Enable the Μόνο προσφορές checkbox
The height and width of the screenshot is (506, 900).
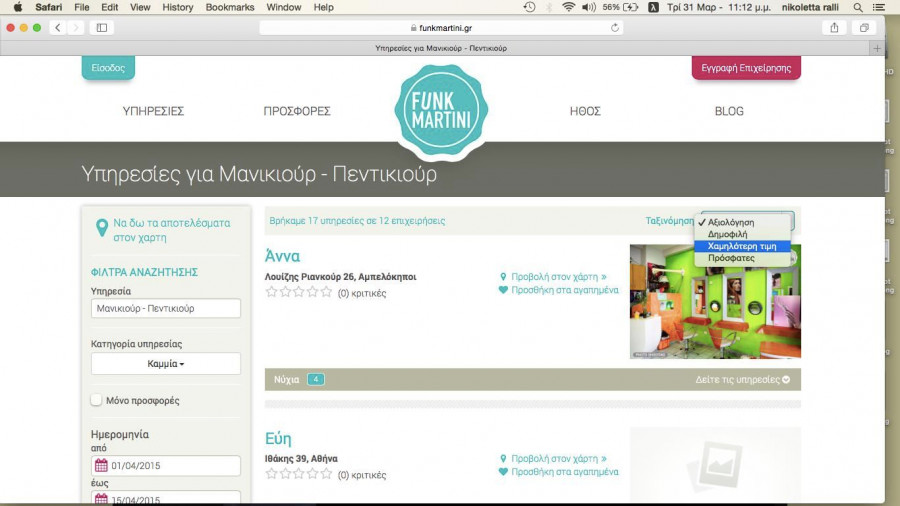pyautogui.click(x=97, y=400)
